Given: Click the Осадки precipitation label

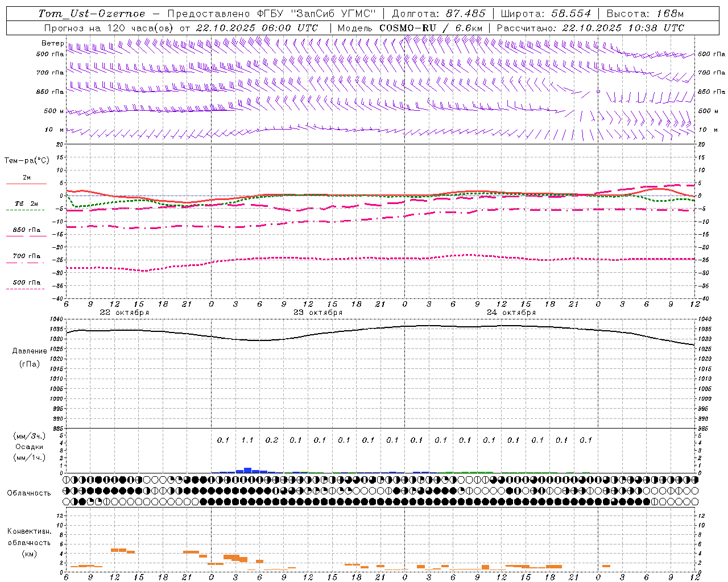Looking at the screenshot, I should [30, 447].
